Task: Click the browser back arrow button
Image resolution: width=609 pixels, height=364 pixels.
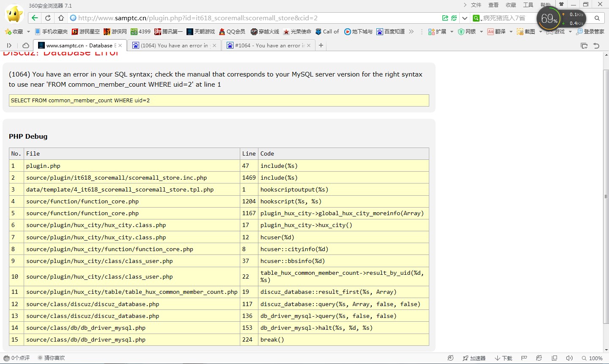Action: [35, 18]
